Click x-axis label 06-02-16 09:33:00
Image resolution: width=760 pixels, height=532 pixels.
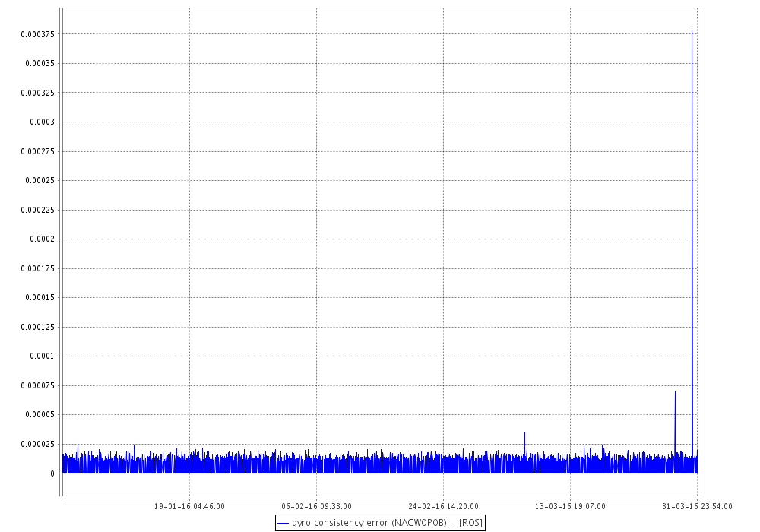(x=316, y=507)
